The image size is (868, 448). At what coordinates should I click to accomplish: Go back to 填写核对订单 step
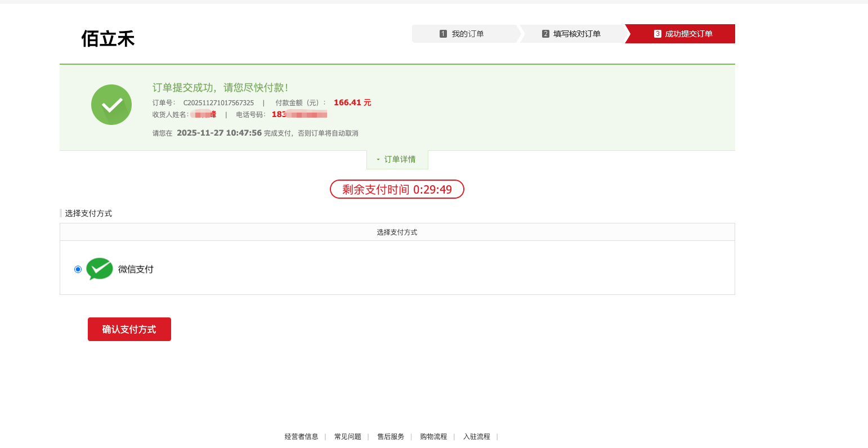[x=577, y=34]
